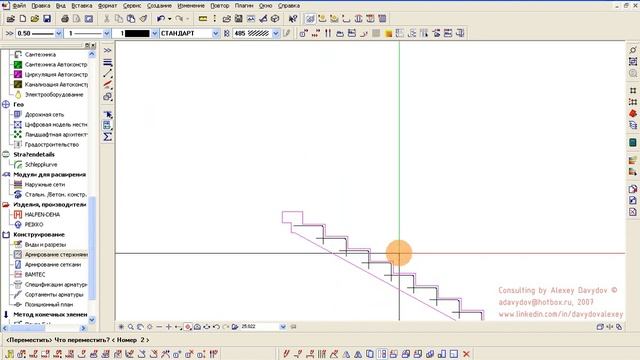Viewport: 640px width, 360px height.
Task: Click the pencil edit icon next to hatch box
Action: point(287,33)
